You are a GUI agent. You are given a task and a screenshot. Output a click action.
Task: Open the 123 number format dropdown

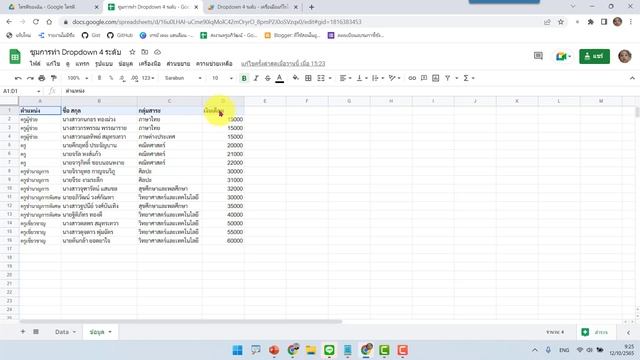pos(148,78)
